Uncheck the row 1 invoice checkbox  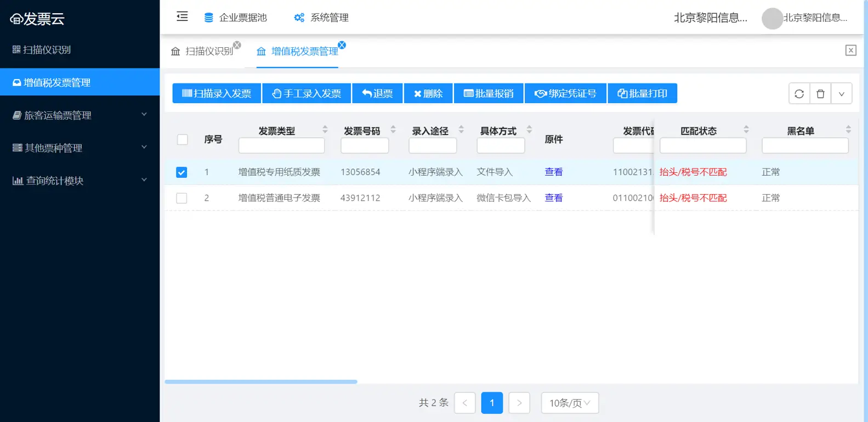pos(181,172)
